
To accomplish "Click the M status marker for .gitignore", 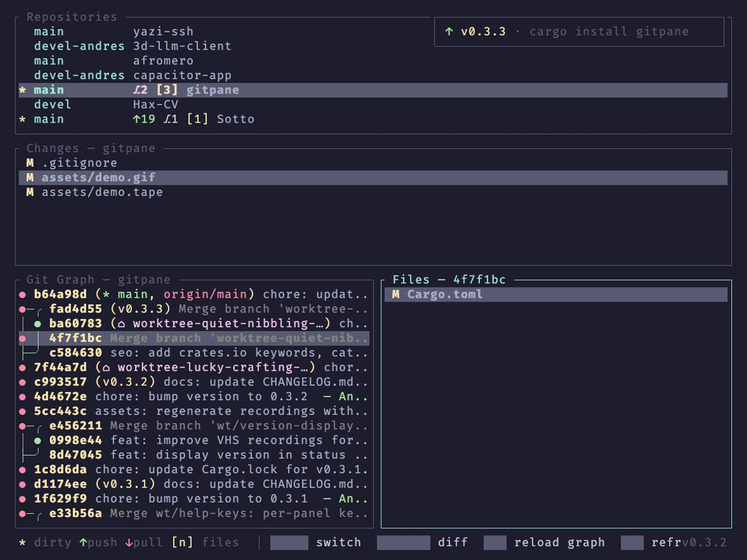I will pyautogui.click(x=30, y=163).
